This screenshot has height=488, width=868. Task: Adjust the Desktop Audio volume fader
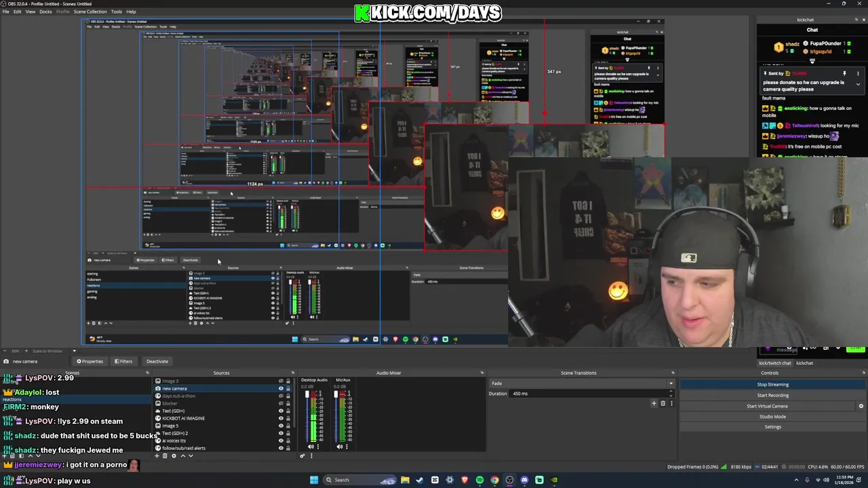click(307, 395)
